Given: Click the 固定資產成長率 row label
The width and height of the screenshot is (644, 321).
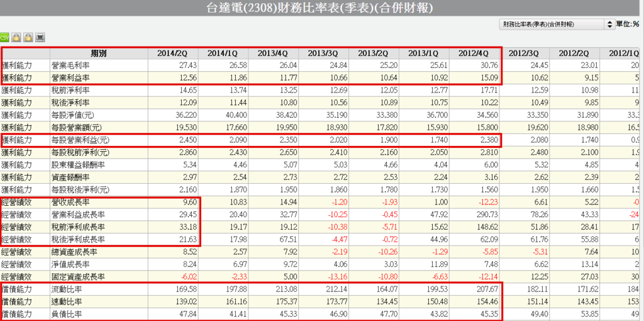Looking at the screenshot, I should [x=77, y=277].
